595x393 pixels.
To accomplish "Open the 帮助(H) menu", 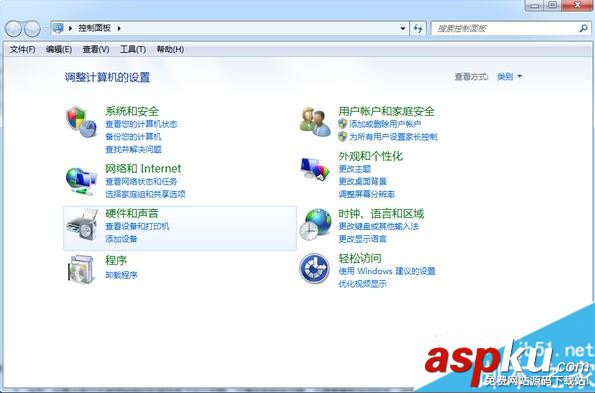I will [x=170, y=49].
